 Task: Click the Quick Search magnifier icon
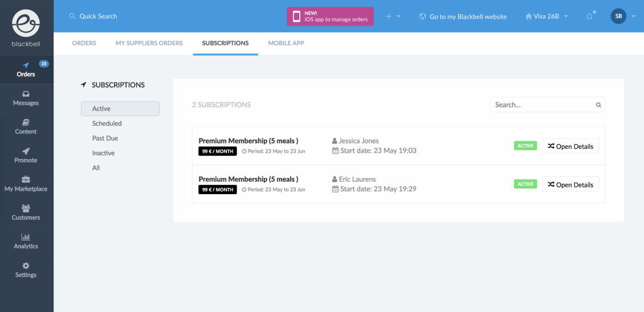click(x=72, y=17)
